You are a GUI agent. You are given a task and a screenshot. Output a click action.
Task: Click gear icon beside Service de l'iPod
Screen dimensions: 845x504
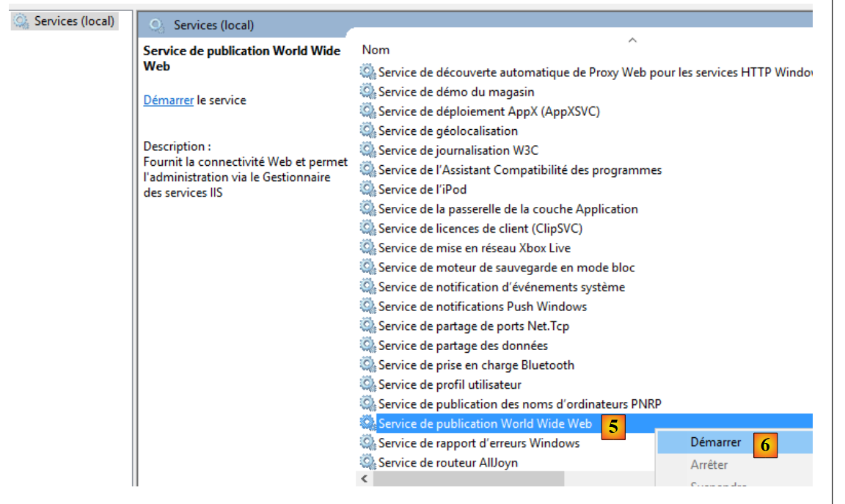pyautogui.click(x=367, y=189)
